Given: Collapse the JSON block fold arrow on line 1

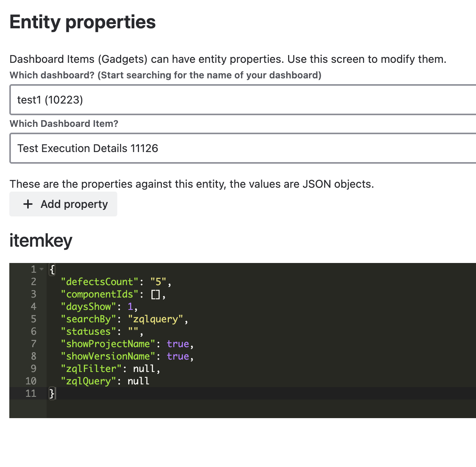Looking at the screenshot, I should 42,268.
